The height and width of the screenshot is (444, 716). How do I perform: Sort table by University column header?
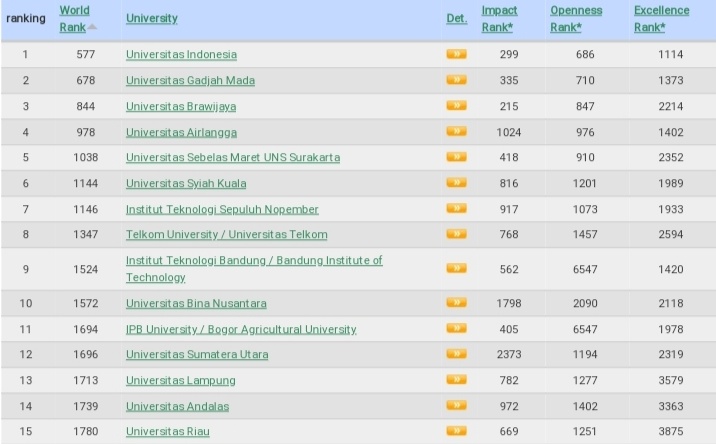[x=152, y=18]
